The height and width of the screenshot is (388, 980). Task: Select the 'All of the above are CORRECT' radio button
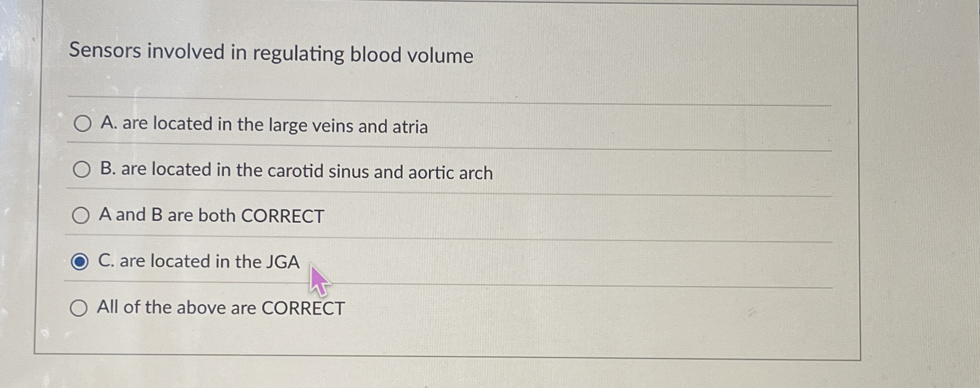click(80, 307)
